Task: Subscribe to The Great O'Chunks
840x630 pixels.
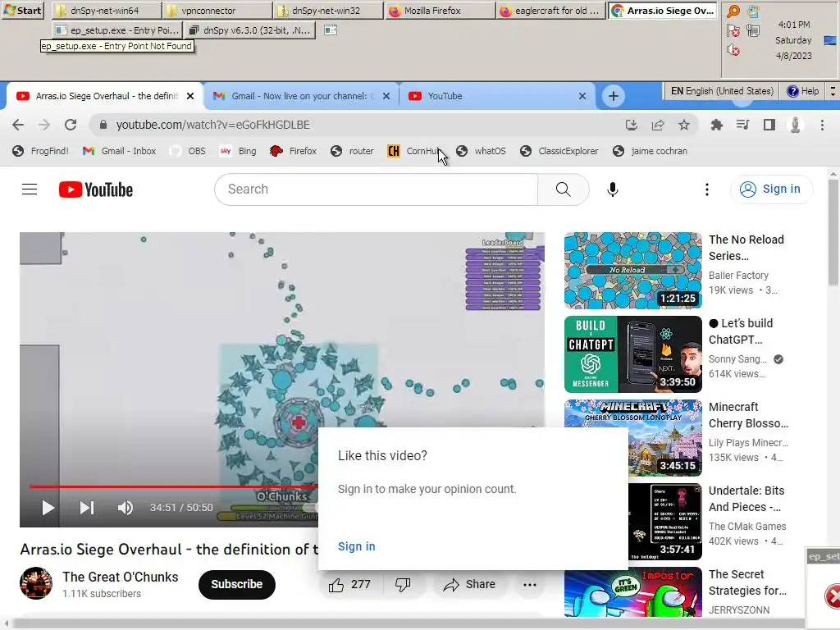Action: pyautogui.click(x=237, y=584)
